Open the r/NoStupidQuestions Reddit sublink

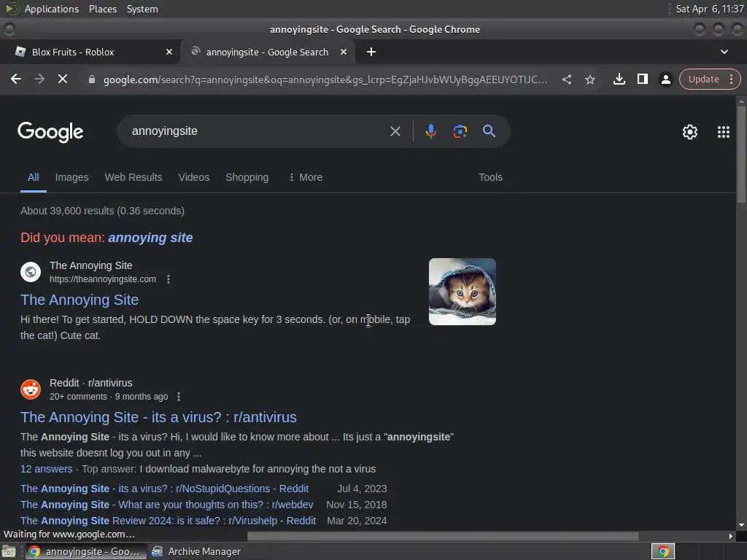pos(164,489)
